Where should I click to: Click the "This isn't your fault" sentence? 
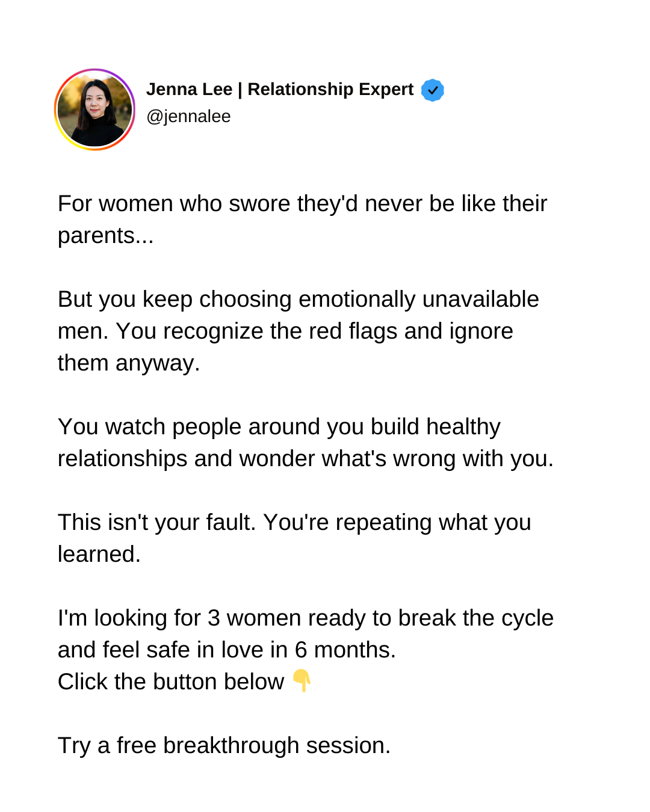(x=157, y=523)
